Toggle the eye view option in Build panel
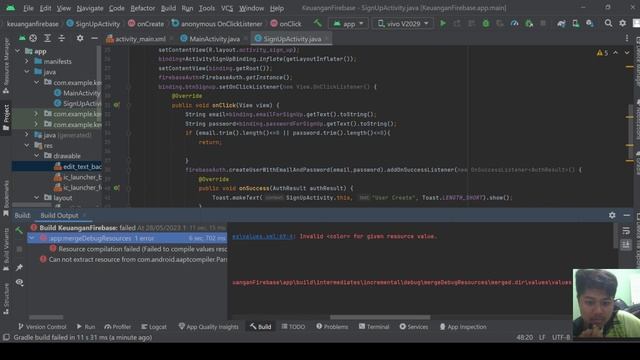640x360 pixels. coord(19,282)
